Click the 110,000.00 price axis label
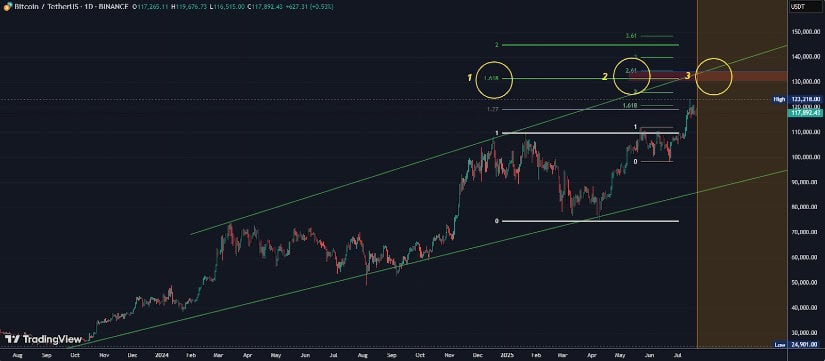 (805, 132)
